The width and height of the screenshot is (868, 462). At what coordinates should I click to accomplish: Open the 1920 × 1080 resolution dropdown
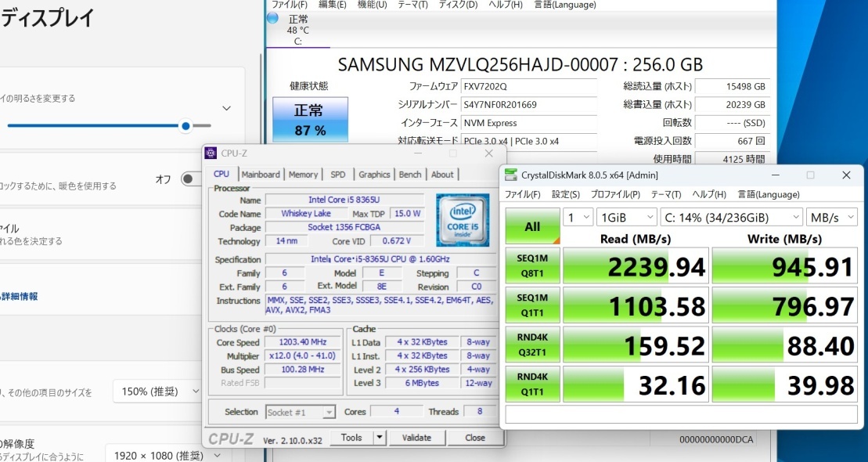pos(165,456)
